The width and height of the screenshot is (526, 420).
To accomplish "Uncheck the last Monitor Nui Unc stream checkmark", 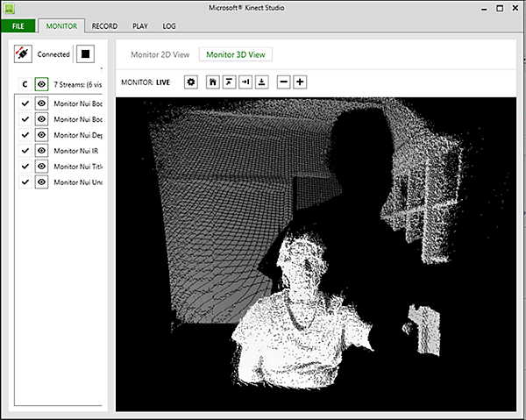I will [x=25, y=182].
